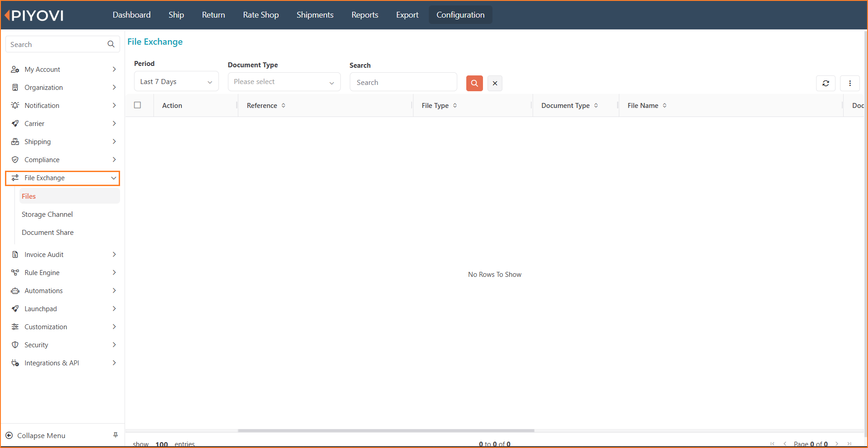Click the Piyovi logo
Screen dimensions: 868x448
[34, 15]
